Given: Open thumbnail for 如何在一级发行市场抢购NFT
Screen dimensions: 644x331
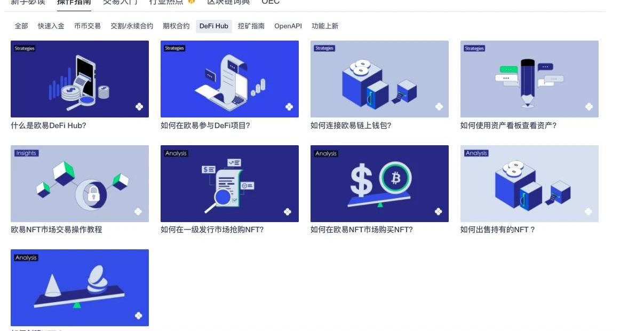Looking at the screenshot, I should [229, 184].
